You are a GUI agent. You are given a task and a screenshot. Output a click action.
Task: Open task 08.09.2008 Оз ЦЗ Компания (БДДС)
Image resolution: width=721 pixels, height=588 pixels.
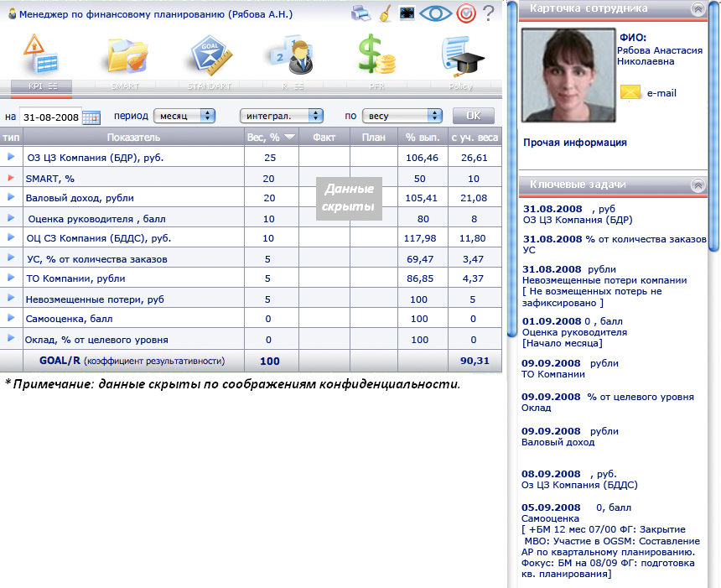[x=579, y=480]
